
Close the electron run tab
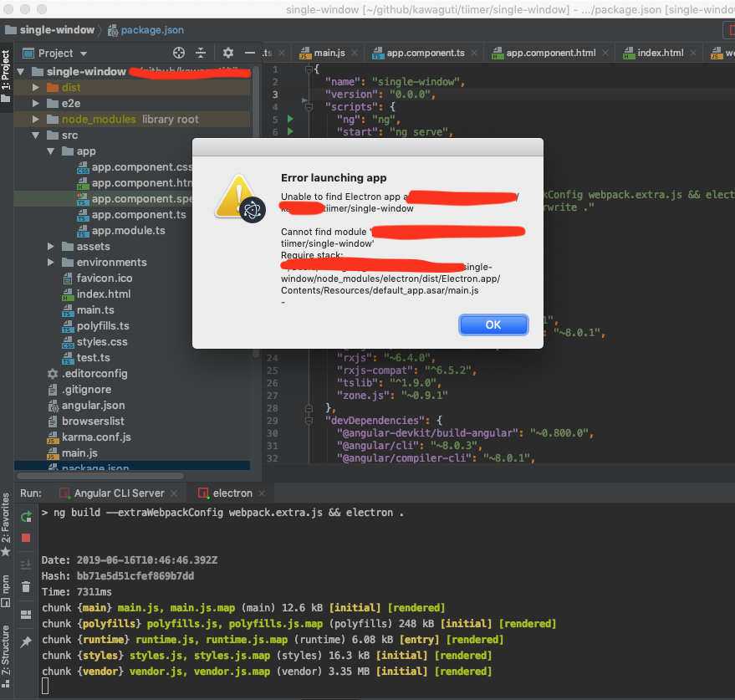pos(262,493)
